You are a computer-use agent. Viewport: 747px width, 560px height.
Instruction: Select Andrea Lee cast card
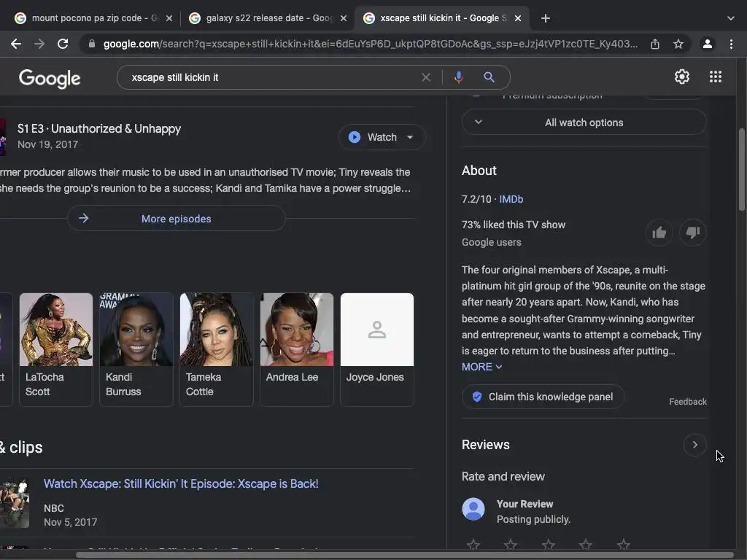[x=297, y=349]
